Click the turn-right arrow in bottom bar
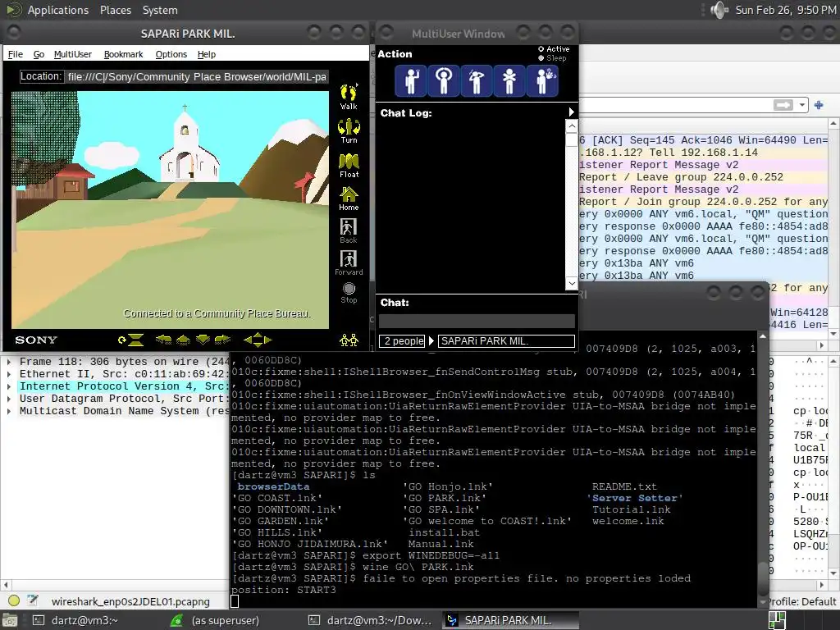This screenshot has width=840, height=630. point(222,340)
